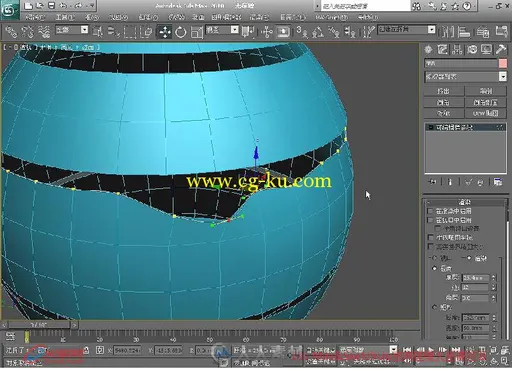This screenshot has height=369, width=512.
Task: Open the key filter dropdown near Auto Key
Action: (394, 349)
